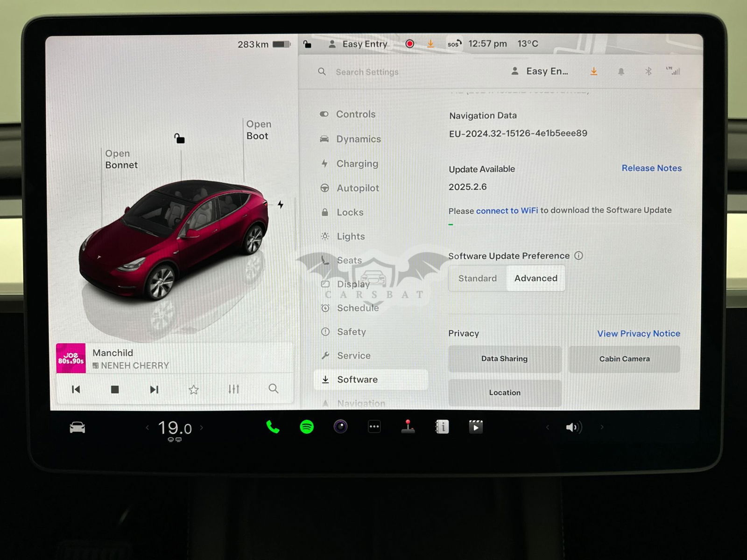747x560 pixels.
Task: Tap the volume speaker control
Action: coord(573,427)
